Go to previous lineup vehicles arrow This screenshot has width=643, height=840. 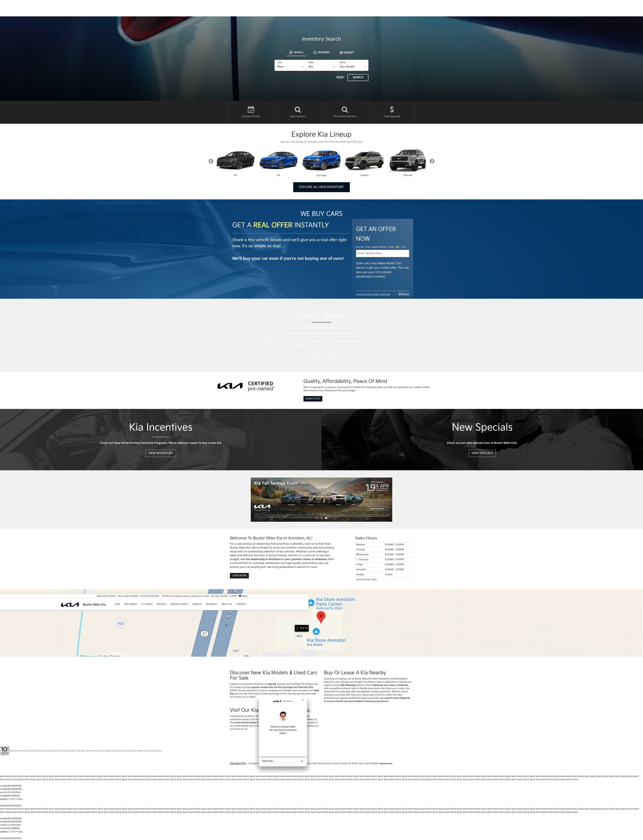pyautogui.click(x=211, y=161)
